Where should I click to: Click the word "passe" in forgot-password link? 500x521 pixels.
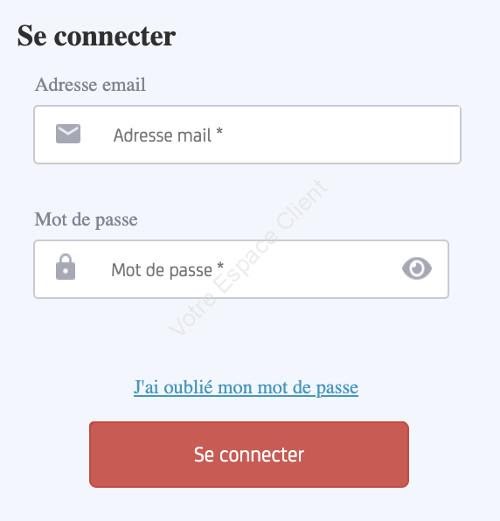(x=337, y=388)
